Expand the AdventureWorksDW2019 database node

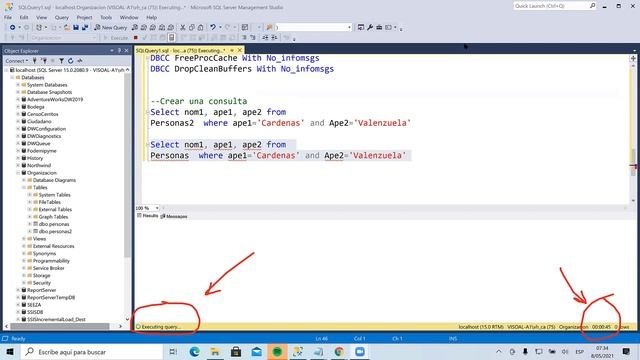[x=18, y=100]
